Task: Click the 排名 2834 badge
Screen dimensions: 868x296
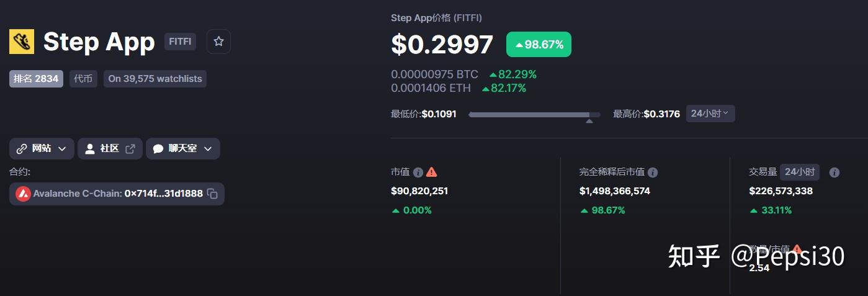Action: (x=36, y=79)
